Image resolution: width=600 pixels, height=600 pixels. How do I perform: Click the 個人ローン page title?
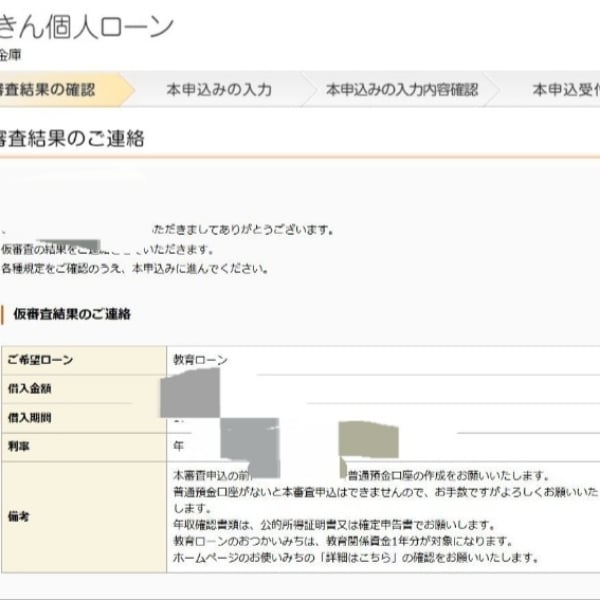tap(90, 27)
